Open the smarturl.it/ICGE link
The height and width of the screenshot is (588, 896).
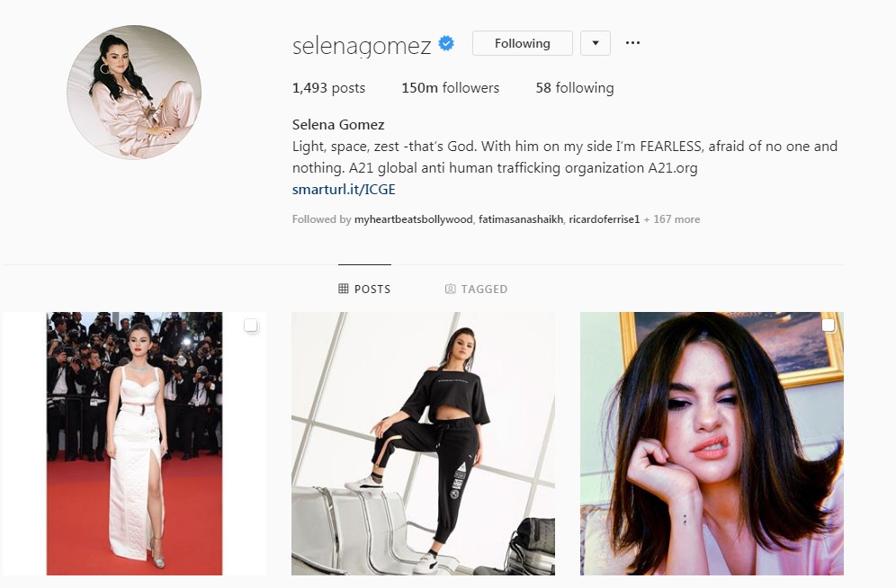tap(344, 190)
